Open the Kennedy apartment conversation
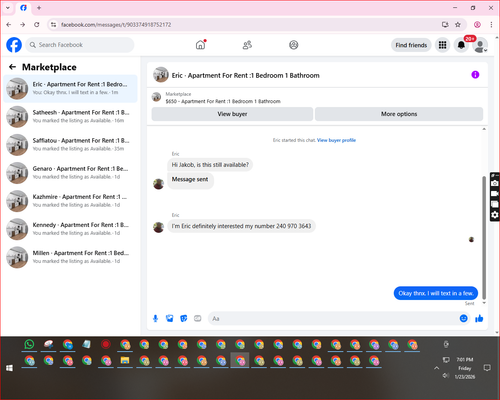Viewport: 500px width, 400px height. tap(70, 229)
